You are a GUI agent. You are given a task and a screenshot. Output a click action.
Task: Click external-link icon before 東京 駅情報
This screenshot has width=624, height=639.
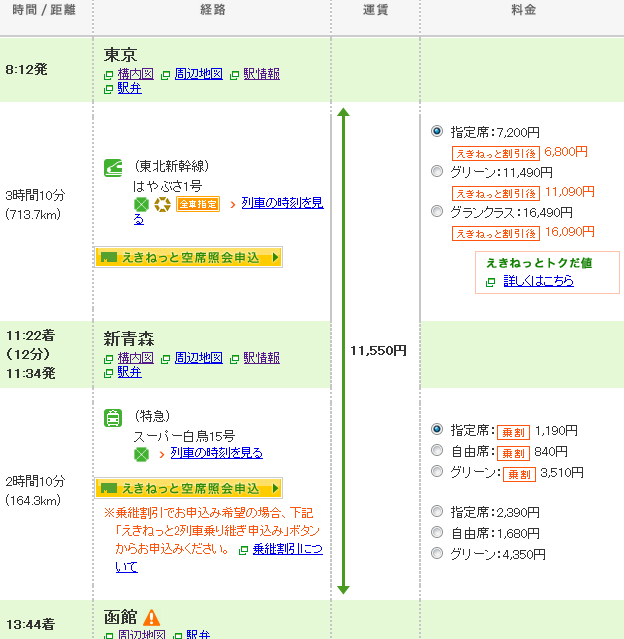(234, 75)
